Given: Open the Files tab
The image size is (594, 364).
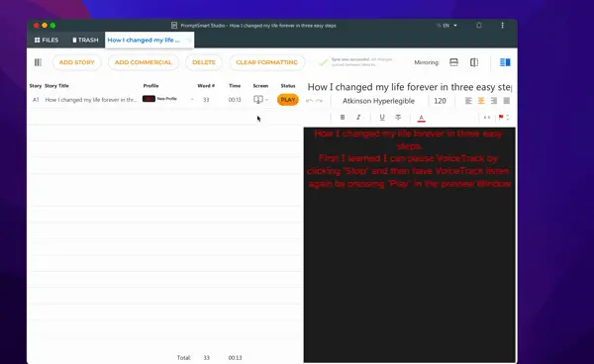Looking at the screenshot, I should [47, 41].
